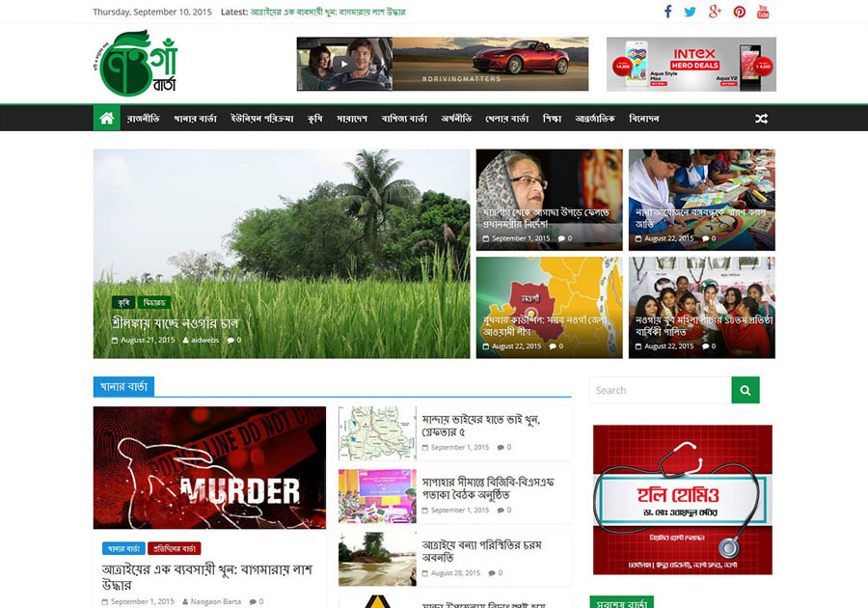This screenshot has width=868, height=608.
Task: Click the comment icon beside মান্দায় article date
Action: 501,447
